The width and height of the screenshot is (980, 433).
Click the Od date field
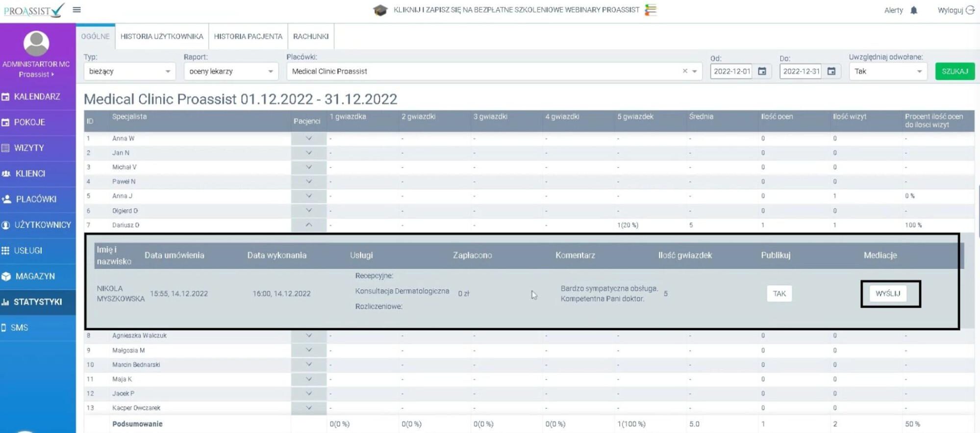click(731, 72)
